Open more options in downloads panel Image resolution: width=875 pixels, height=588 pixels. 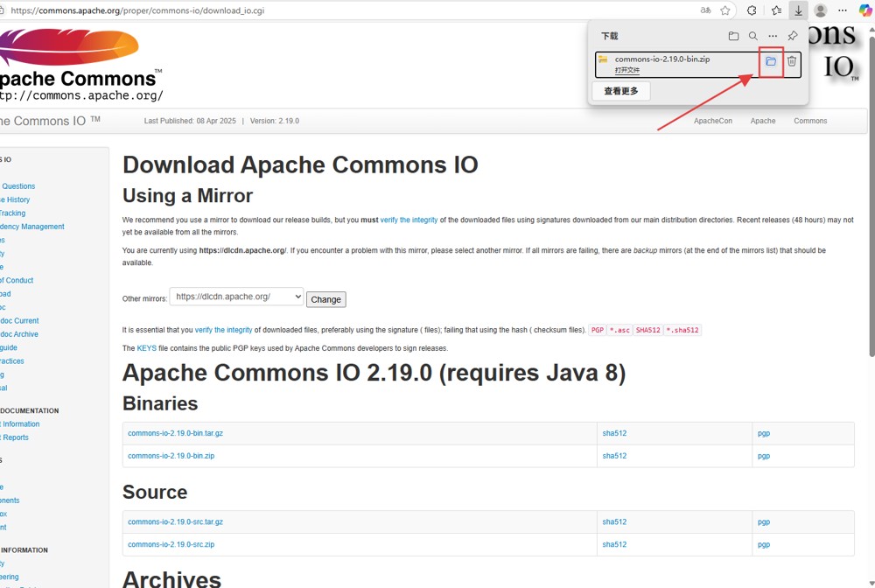pos(773,36)
